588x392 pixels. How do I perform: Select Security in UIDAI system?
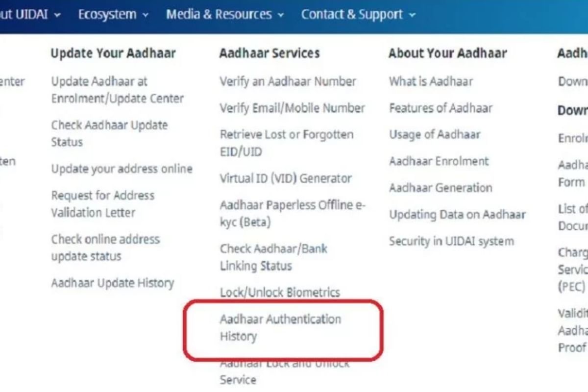(x=451, y=241)
